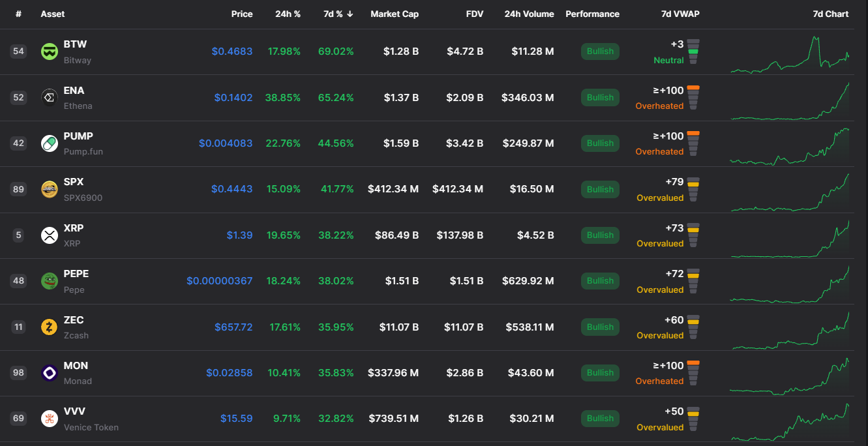Click the SPX6900 coin logo
The height and width of the screenshot is (446, 868).
pos(50,189)
